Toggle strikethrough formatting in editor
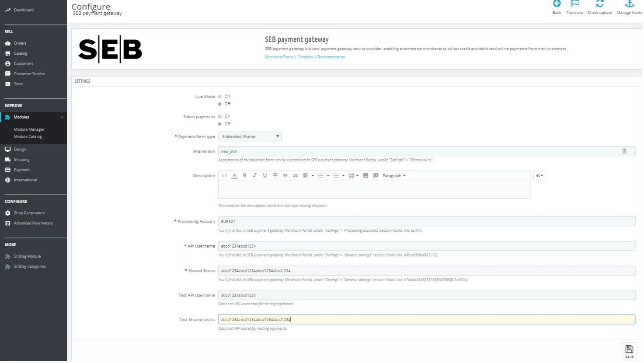The width and height of the screenshot is (644, 363). pos(275,176)
